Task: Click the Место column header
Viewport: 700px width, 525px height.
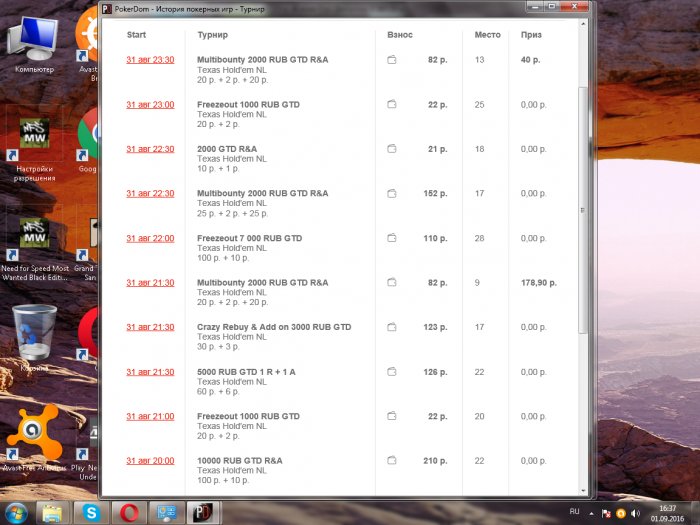Action: coord(488,35)
